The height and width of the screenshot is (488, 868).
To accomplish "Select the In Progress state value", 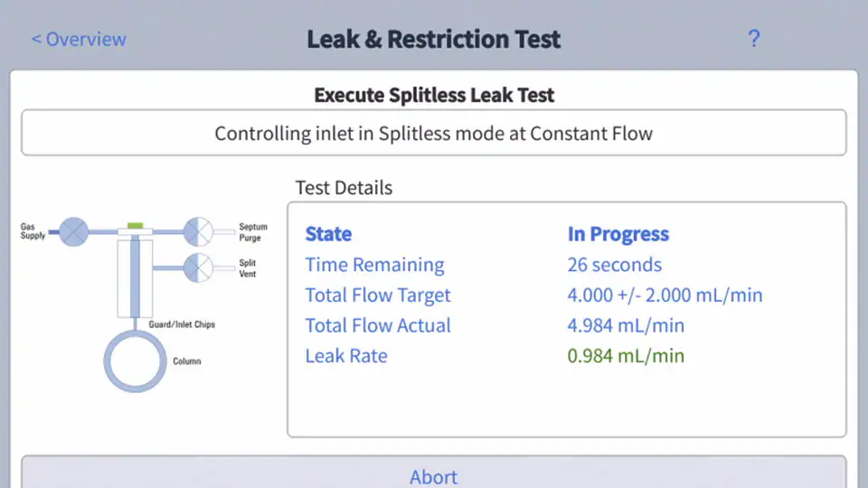I will (618, 234).
